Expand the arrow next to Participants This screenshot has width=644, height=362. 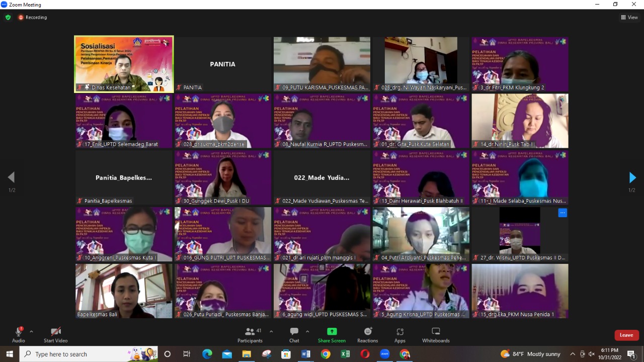click(271, 331)
